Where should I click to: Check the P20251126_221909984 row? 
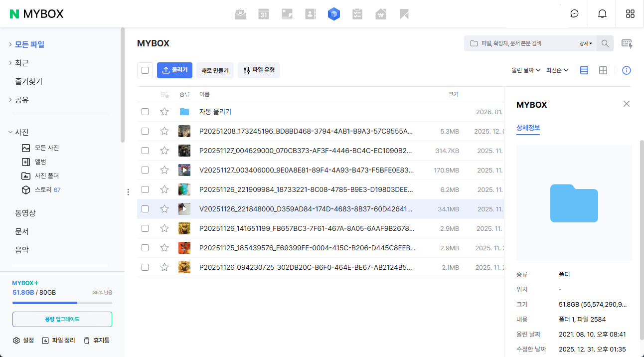(x=145, y=189)
